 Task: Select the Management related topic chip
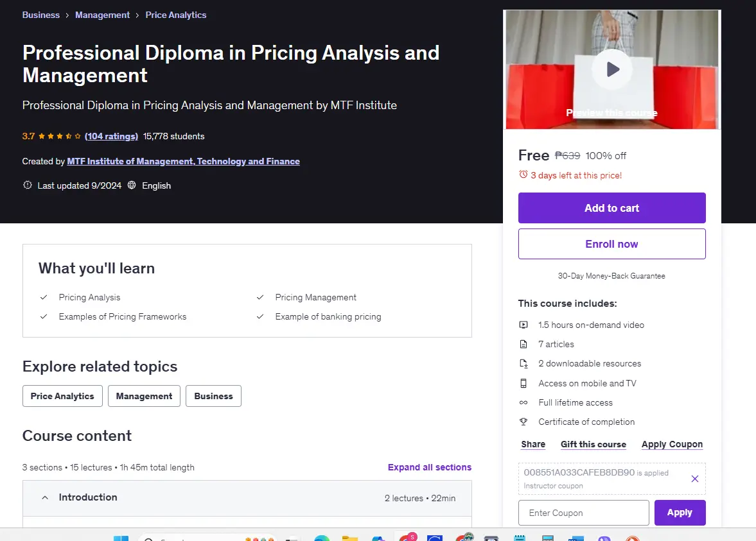144,396
